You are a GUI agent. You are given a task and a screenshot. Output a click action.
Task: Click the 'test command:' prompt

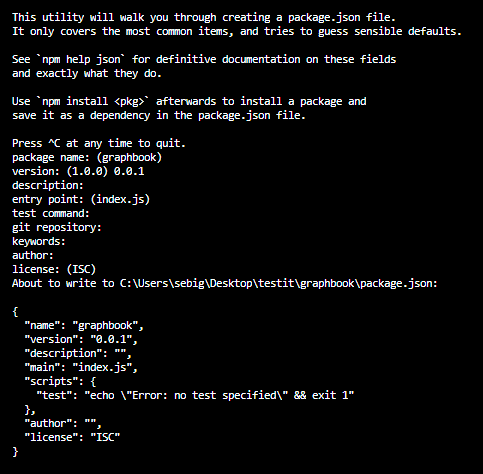[x=51, y=213]
